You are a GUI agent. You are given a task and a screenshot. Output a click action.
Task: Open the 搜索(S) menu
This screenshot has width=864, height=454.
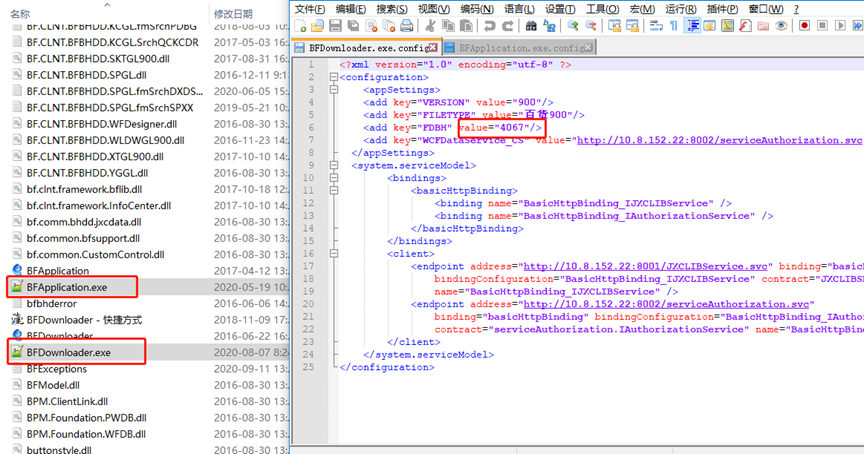click(392, 9)
